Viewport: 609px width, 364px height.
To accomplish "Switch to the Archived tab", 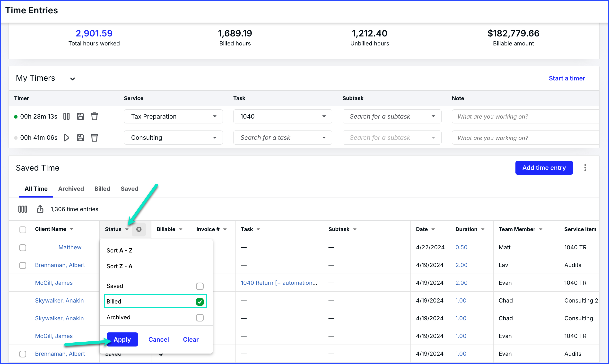I will 71,189.
